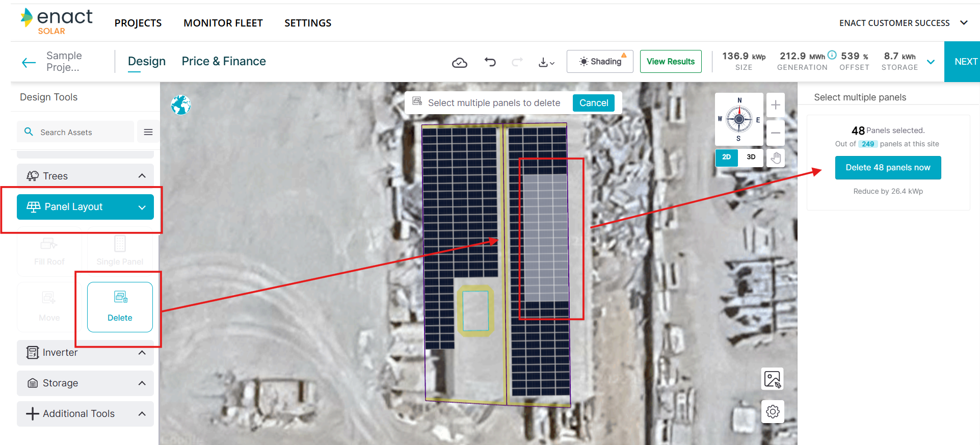Click Delete 48 panels now

pos(888,168)
